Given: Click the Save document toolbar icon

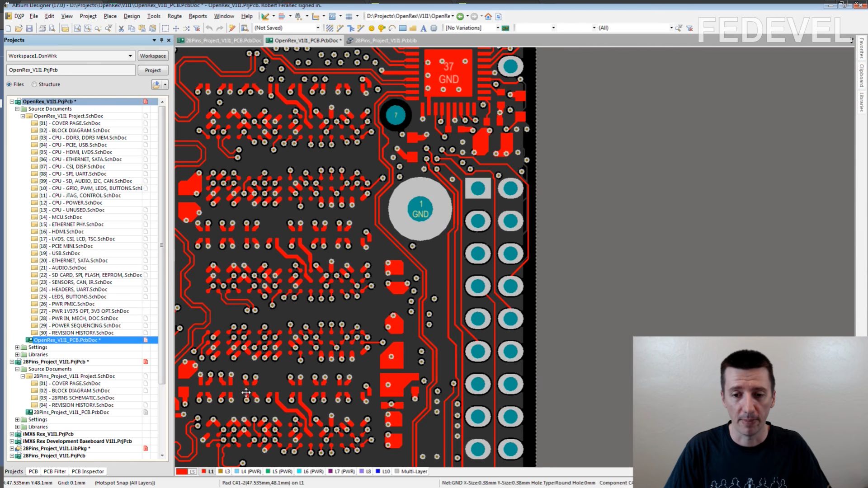Looking at the screenshot, I should 29,28.
